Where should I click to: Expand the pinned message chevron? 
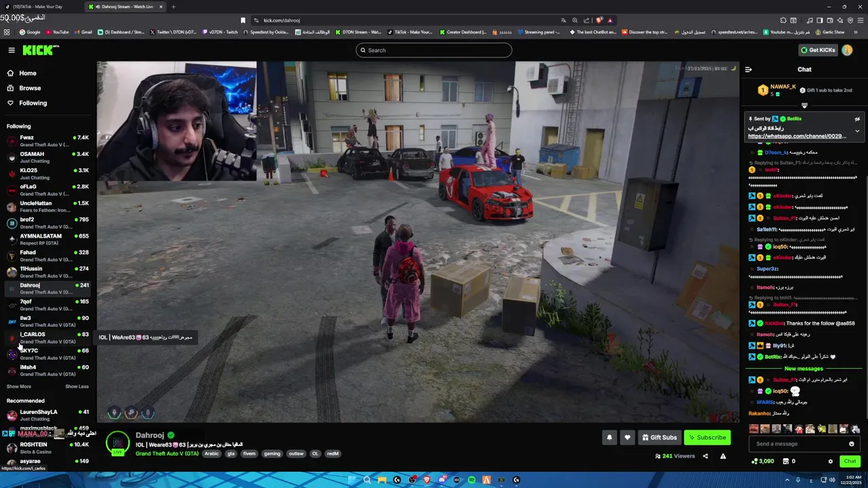point(857,131)
